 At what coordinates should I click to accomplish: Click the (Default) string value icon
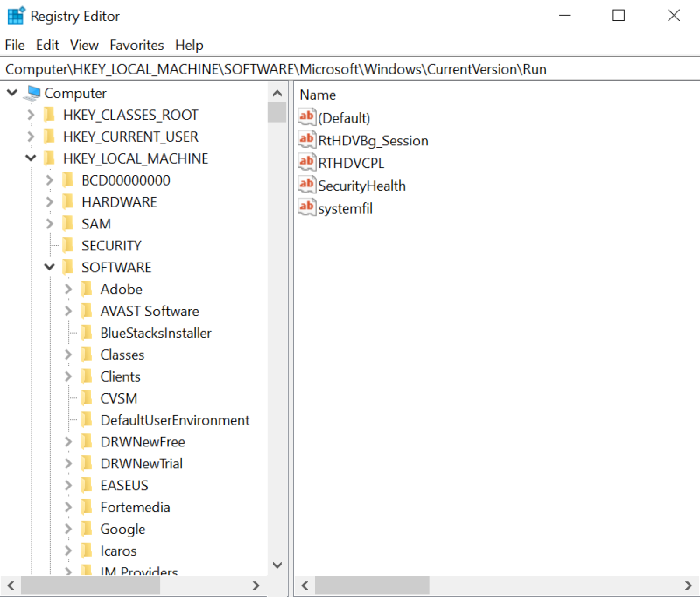click(x=307, y=117)
